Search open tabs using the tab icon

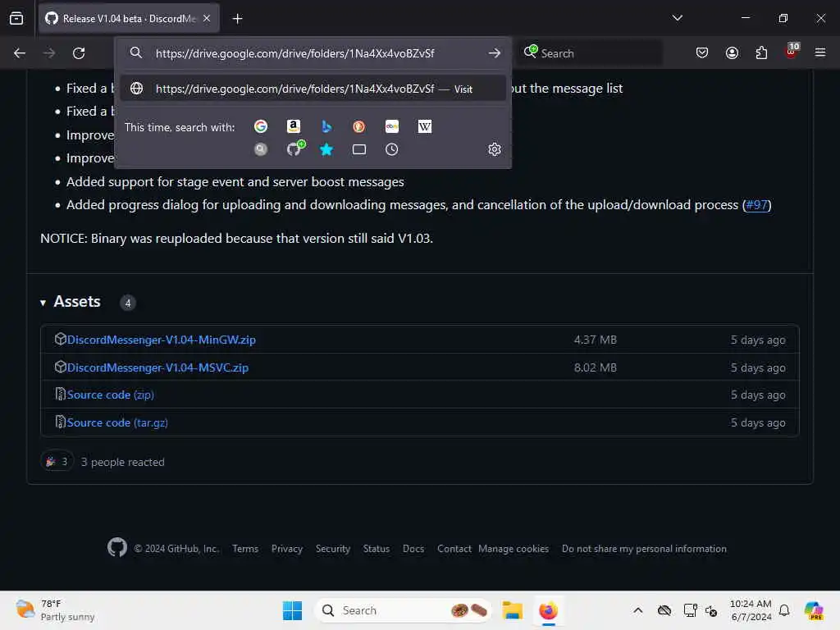359,149
